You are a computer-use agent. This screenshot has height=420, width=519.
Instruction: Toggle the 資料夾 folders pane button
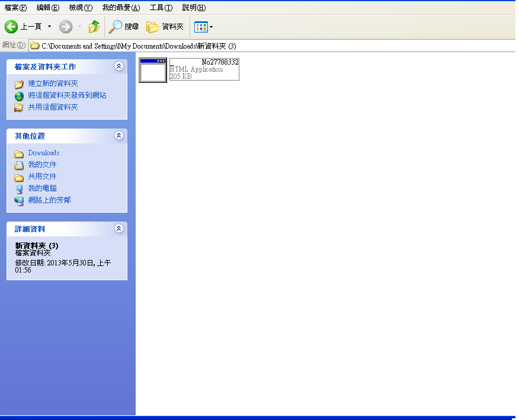(165, 27)
